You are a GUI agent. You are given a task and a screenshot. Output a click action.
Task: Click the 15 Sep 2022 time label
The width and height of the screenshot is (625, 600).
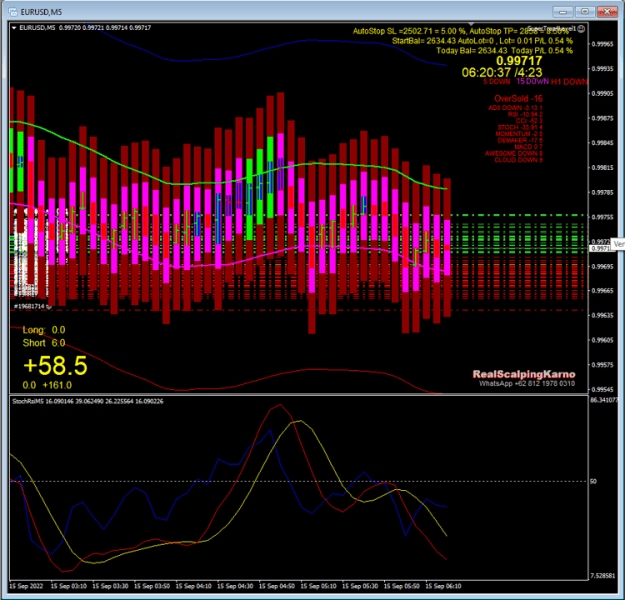tap(26, 586)
